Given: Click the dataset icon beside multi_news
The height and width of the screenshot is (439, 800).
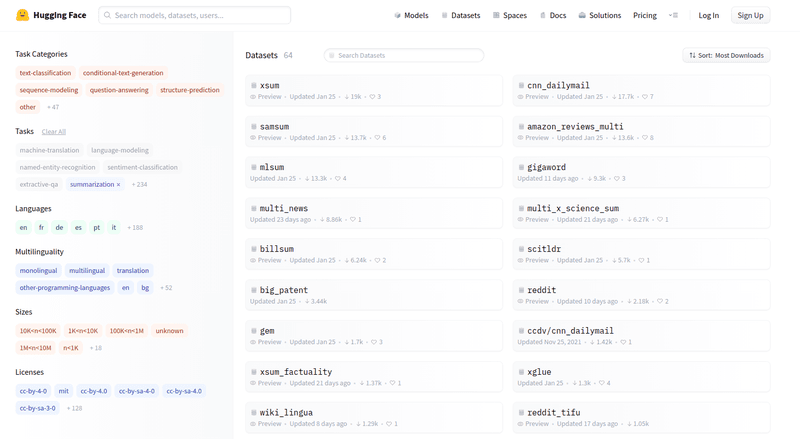Looking at the screenshot, I should (254, 208).
